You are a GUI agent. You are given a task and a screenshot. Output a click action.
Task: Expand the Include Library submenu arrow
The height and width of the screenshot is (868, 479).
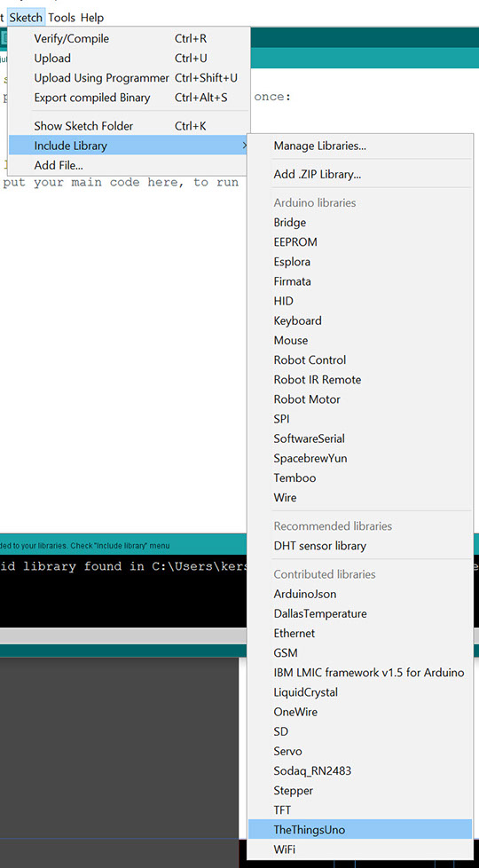click(x=245, y=146)
